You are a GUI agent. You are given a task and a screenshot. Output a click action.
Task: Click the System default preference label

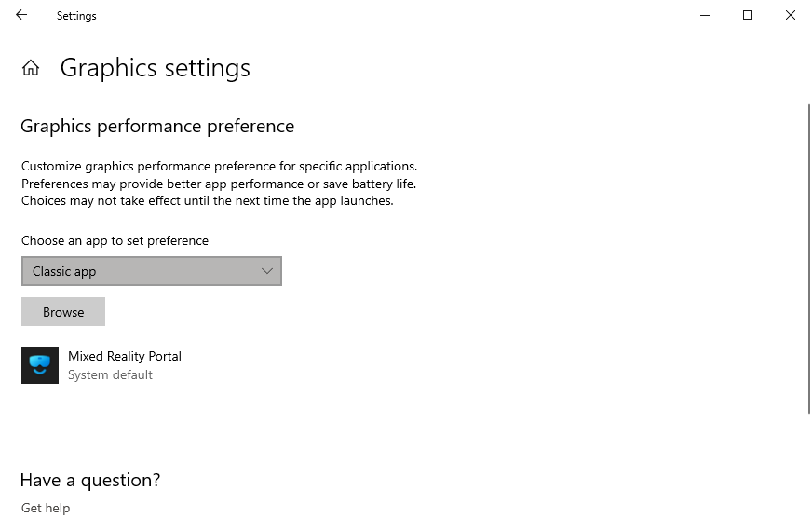coord(110,375)
